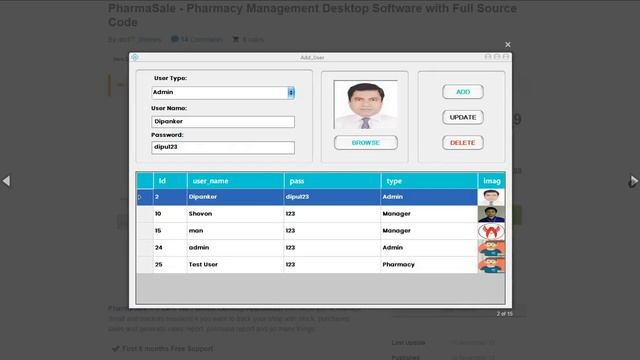Image resolution: width=640 pixels, height=360 pixels.
Task: Click the ADD button
Action: click(463, 92)
